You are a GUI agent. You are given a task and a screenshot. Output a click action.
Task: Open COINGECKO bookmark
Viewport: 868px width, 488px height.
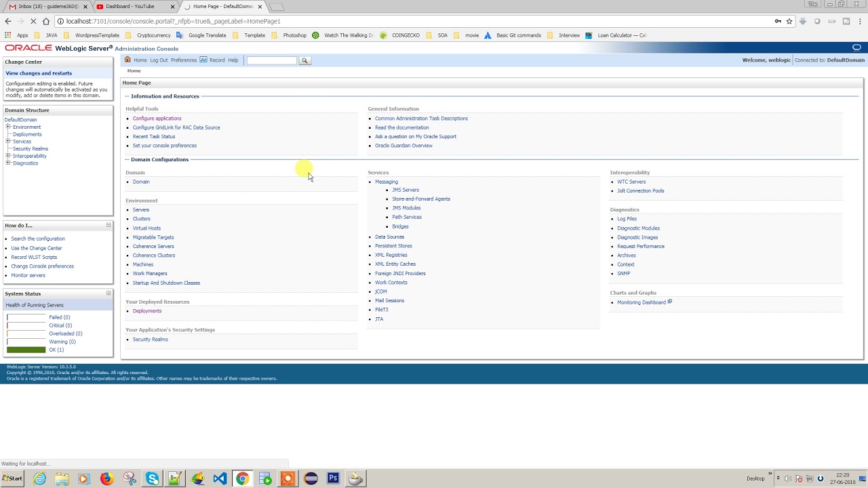(399, 35)
